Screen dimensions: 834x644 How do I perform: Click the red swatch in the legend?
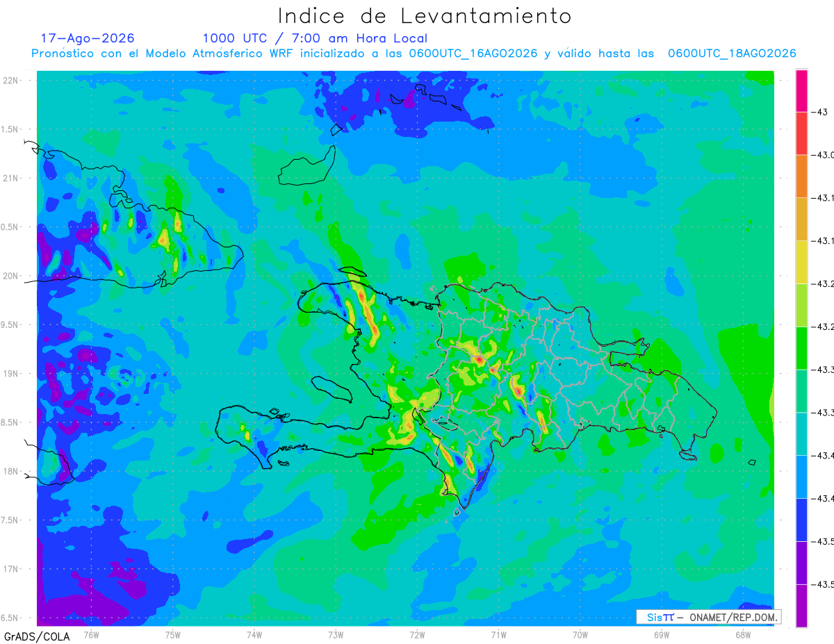[x=801, y=133]
